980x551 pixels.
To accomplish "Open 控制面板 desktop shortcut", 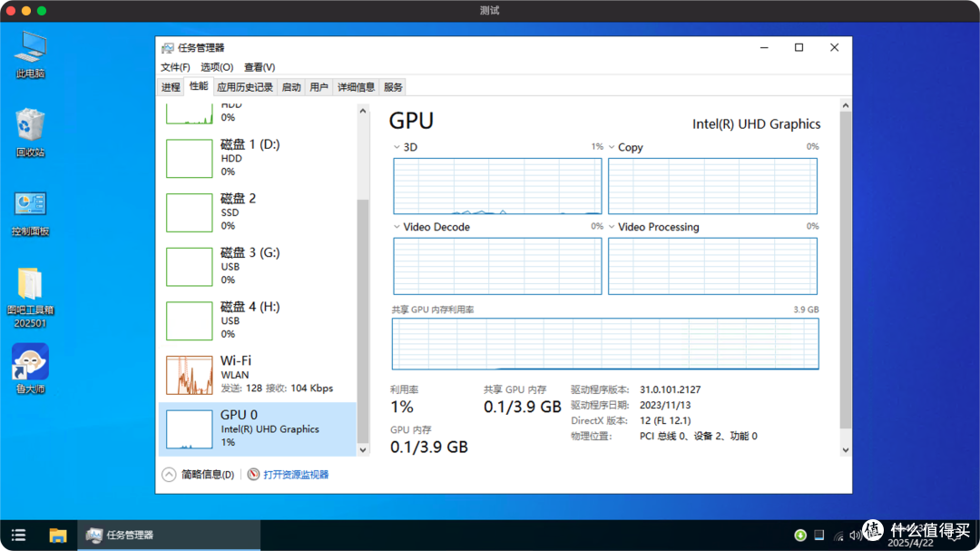I will point(30,212).
